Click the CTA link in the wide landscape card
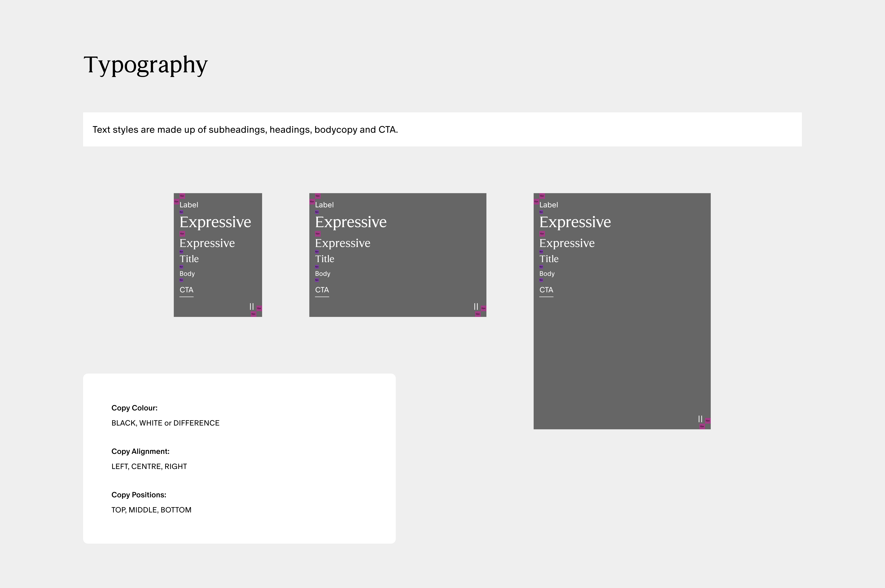 pyautogui.click(x=322, y=290)
